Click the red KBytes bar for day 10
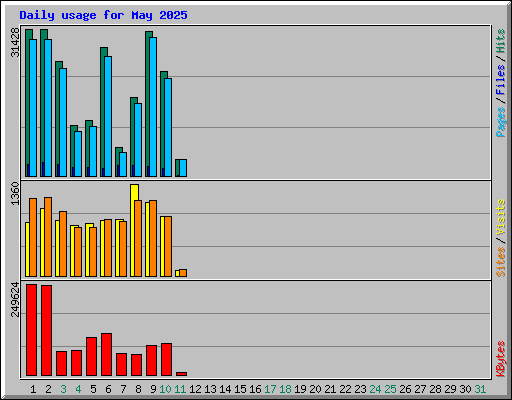Screen dimensions: 512x400 pyautogui.click(x=166, y=359)
